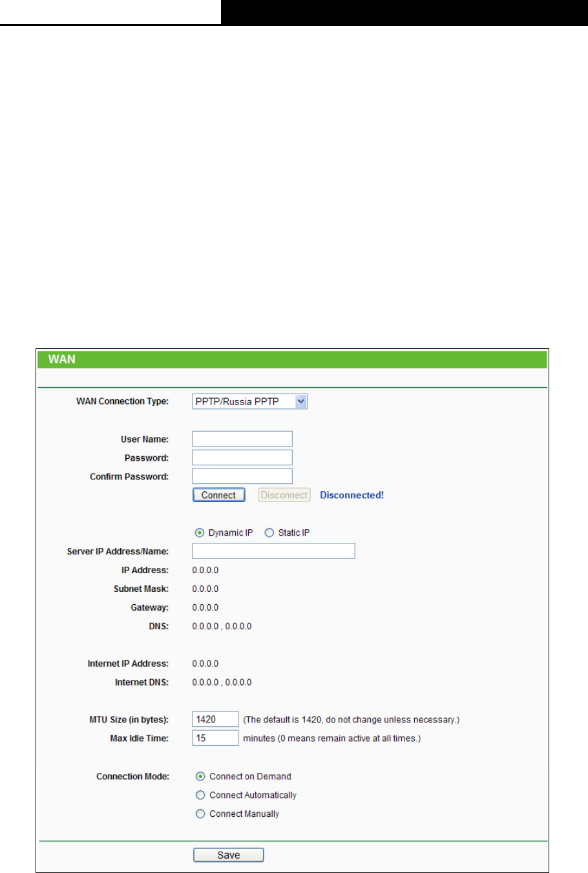Click the Connection Mode label
Screen dimensions: 588x873
click(133, 776)
